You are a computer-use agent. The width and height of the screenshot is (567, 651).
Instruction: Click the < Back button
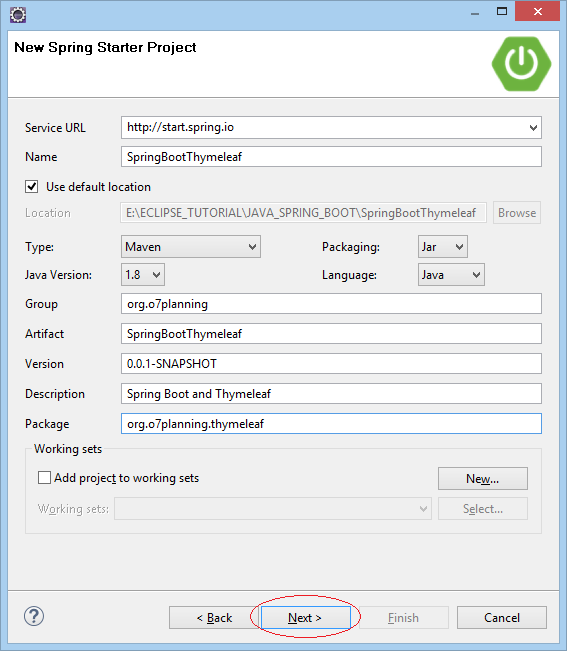(x=214, y=617)
